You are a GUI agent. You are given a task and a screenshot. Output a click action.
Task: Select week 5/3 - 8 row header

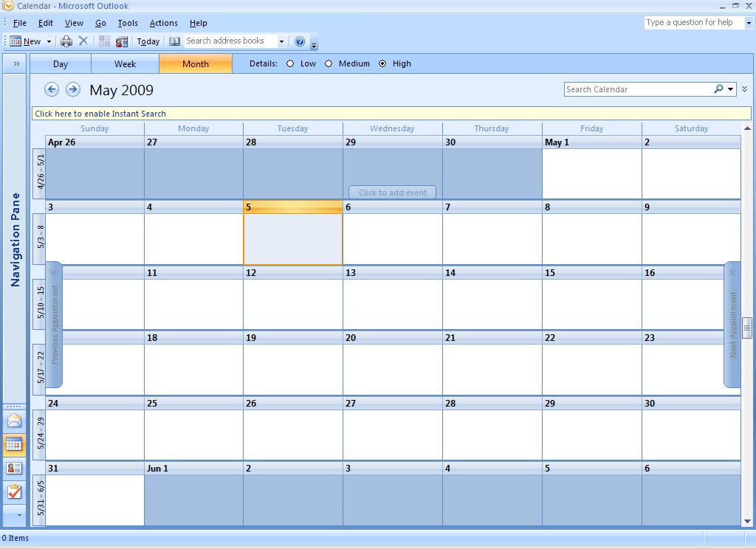click(40, 239)
